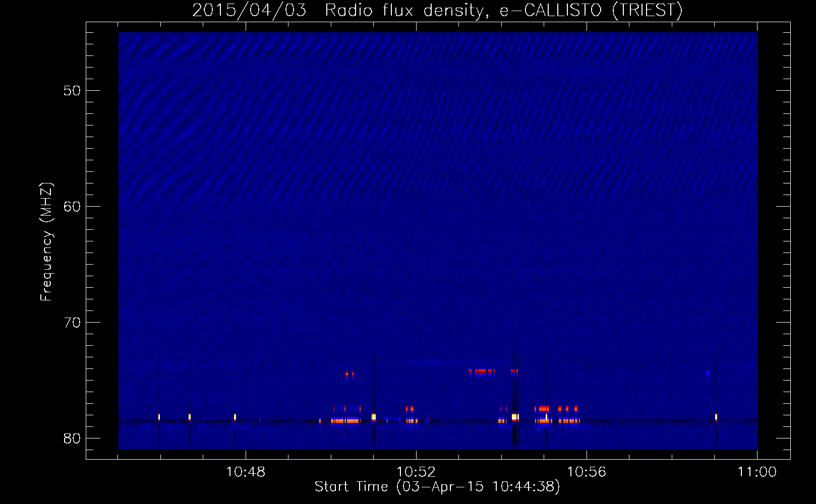
Task: Click the '70' frequency tick label
Action: [72, 323]
